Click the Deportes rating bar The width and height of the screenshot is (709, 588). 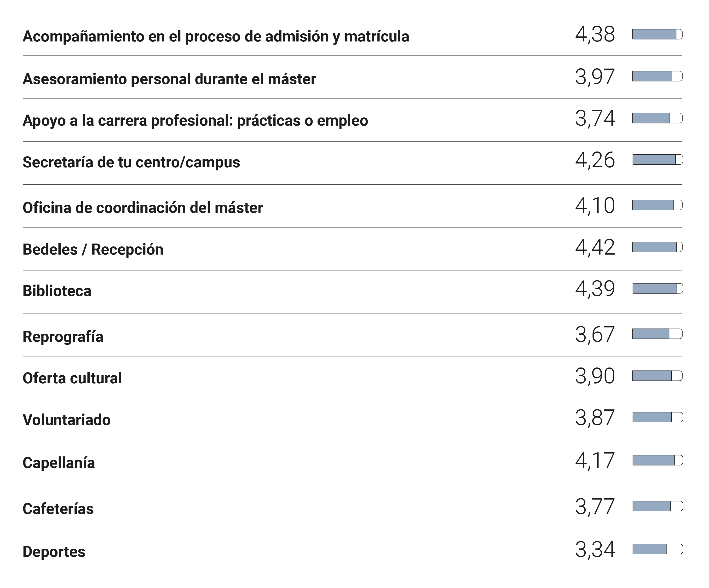(657, 549)
